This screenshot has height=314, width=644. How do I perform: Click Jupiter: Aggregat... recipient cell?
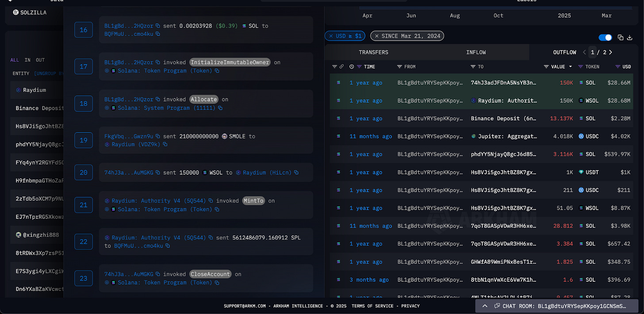coord(503,137)
